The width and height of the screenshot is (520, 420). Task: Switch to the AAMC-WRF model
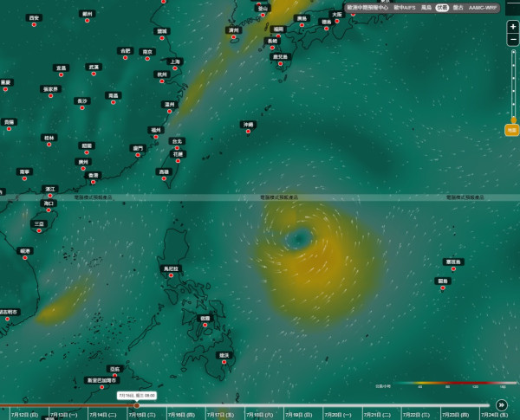point(483,8)
